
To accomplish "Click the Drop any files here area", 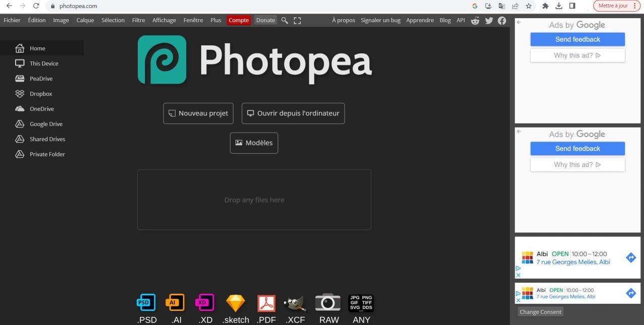I will (254, 200).
